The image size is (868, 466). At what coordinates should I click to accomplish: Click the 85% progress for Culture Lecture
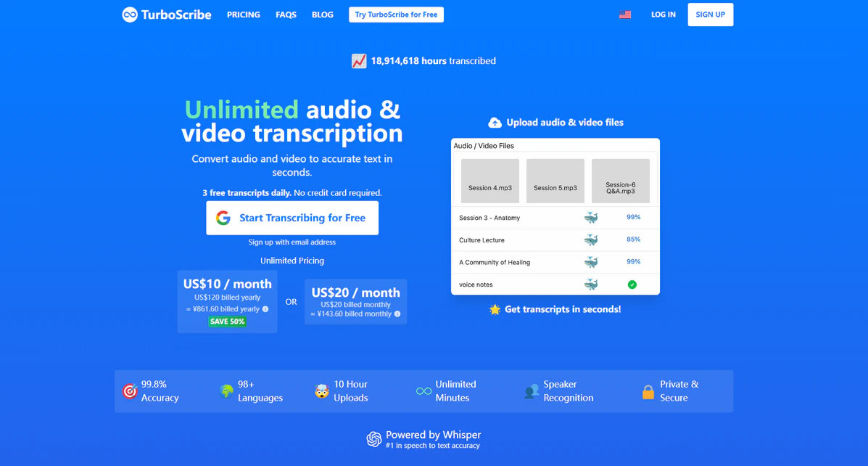click(633, 240)
